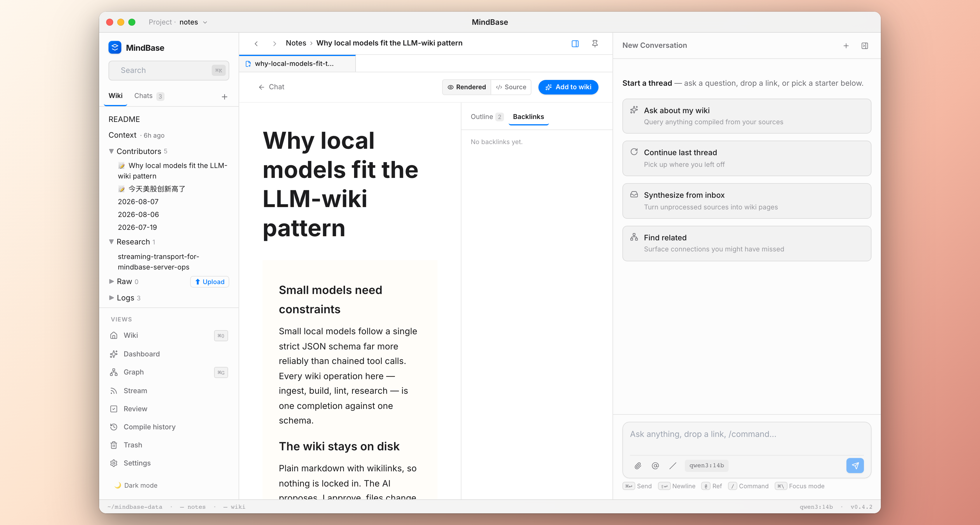Click the sidebar Search field
The height and width of the screenshot is (525, 980).
(169, 70)
